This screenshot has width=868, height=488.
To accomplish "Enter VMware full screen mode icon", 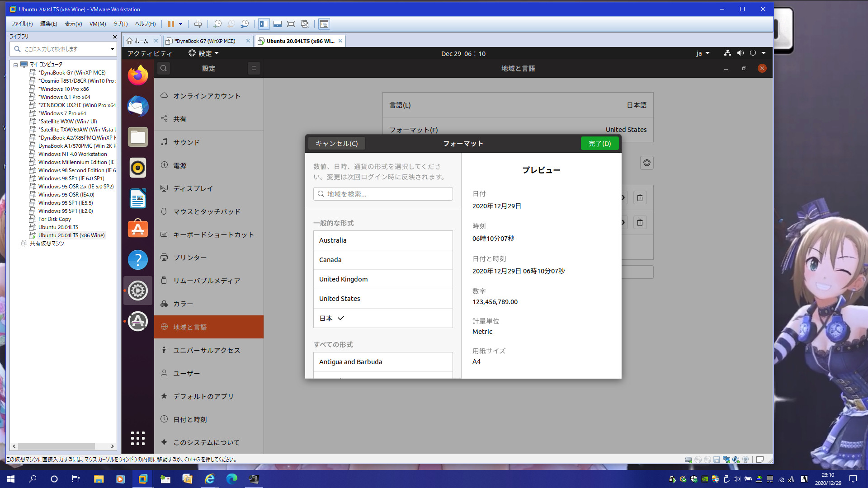I will pos(291,24).
